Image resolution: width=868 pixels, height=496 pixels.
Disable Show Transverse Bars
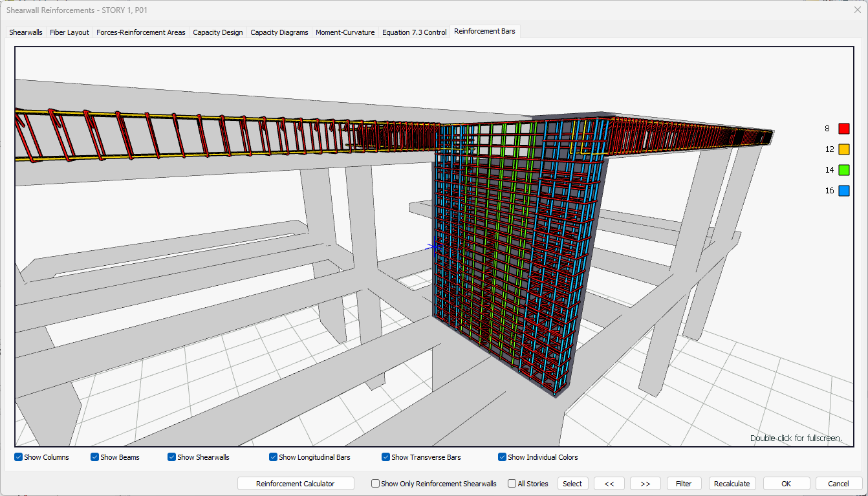[x=386, y=457]
